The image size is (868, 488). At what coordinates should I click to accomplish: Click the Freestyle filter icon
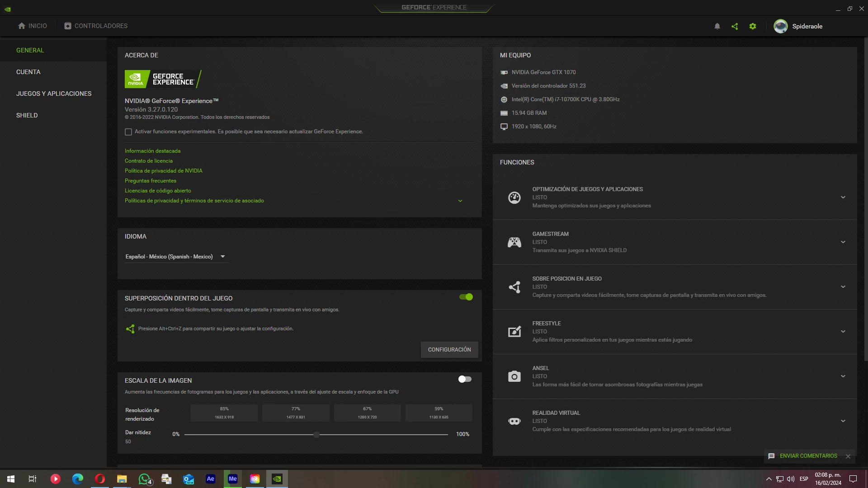[514, 332]
